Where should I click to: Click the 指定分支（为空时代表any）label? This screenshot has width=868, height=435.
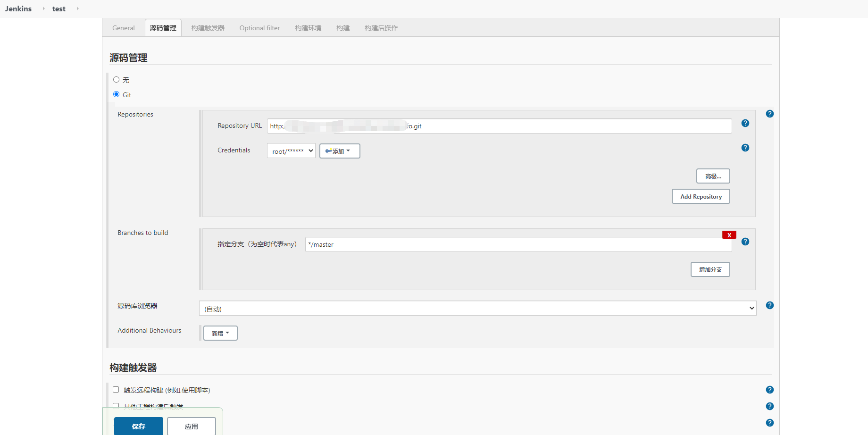pos(257,244)
